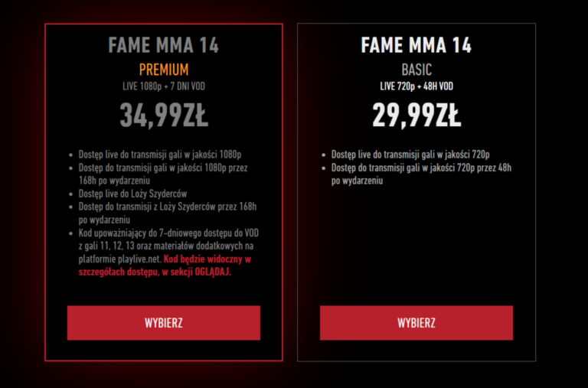Click the LIVE 1080p + 7 DNI VOD subtitle
588x388 pixels.
point(163,86)
